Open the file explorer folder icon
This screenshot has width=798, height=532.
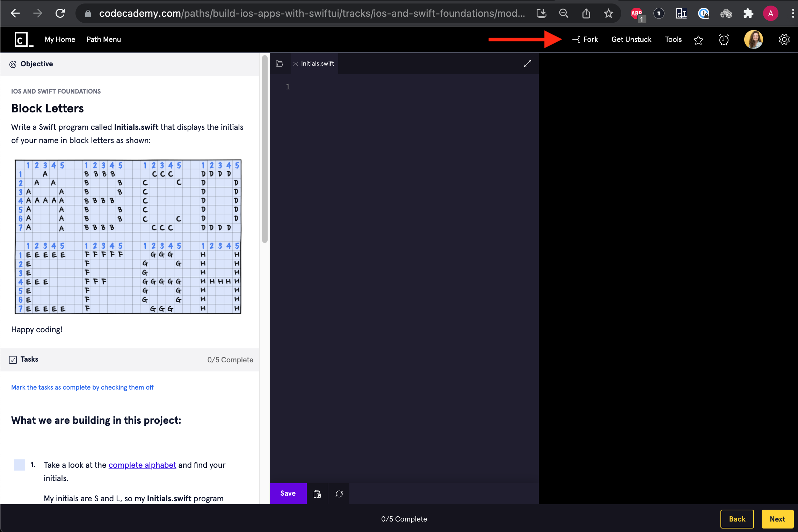pos(279,64)
